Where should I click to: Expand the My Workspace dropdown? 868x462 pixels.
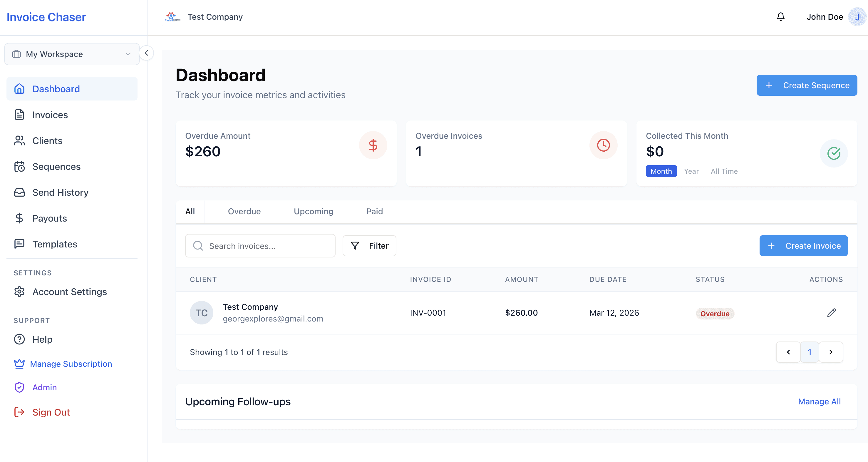[x=72, y=54]
